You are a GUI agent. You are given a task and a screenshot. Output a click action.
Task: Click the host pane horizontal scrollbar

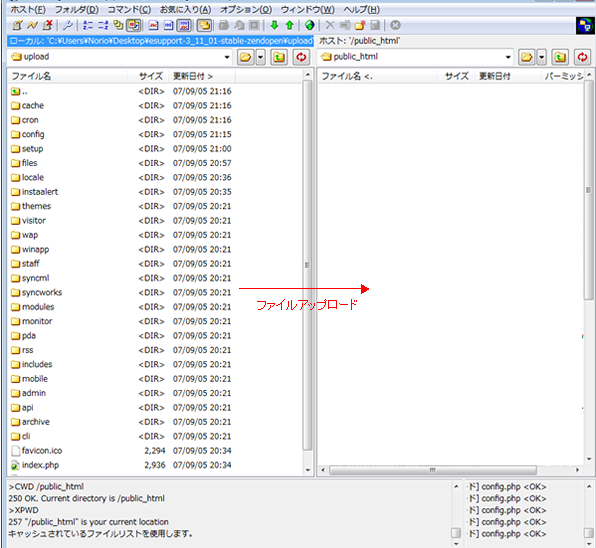(x=450, y=470)
